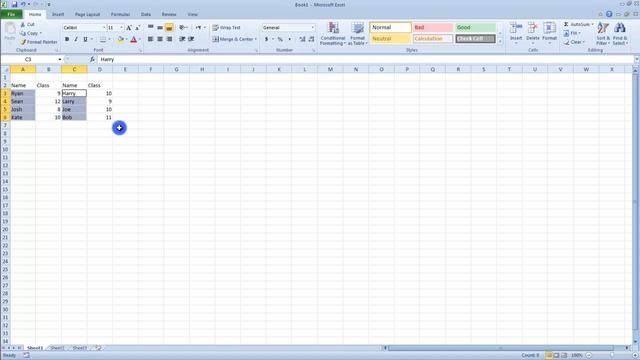Apply Comma Style number format
Viewport: 640px width, 360px height.
290,39
